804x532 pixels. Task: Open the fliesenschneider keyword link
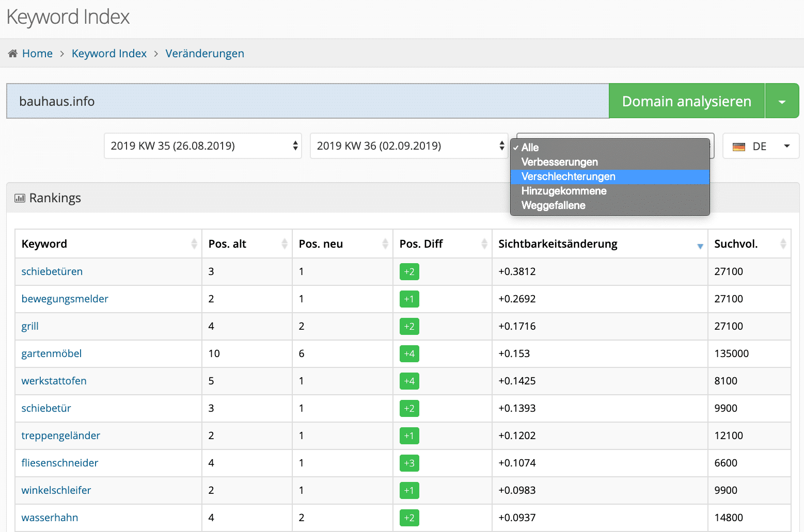coord(60,463)
